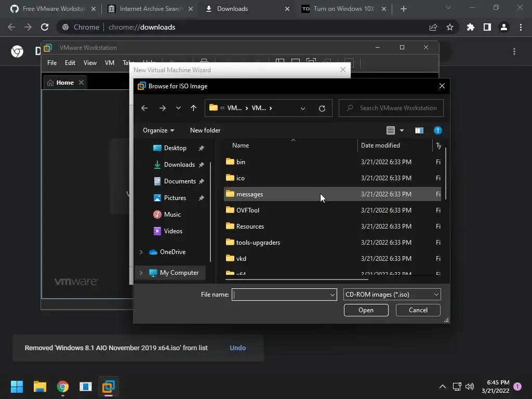Select the messages folder
Screen dimensions: 532x399
[x=332, y=194]
